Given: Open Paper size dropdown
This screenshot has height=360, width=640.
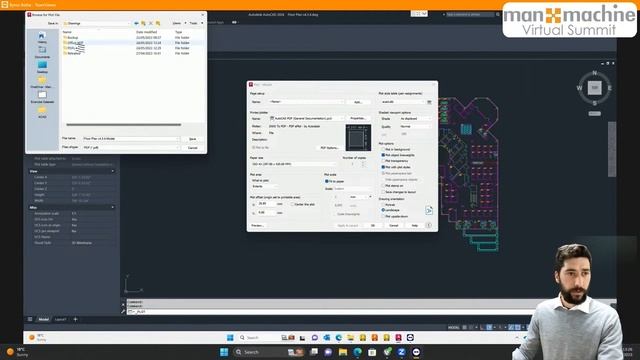Looking at the screenshot, I should 293,164.
